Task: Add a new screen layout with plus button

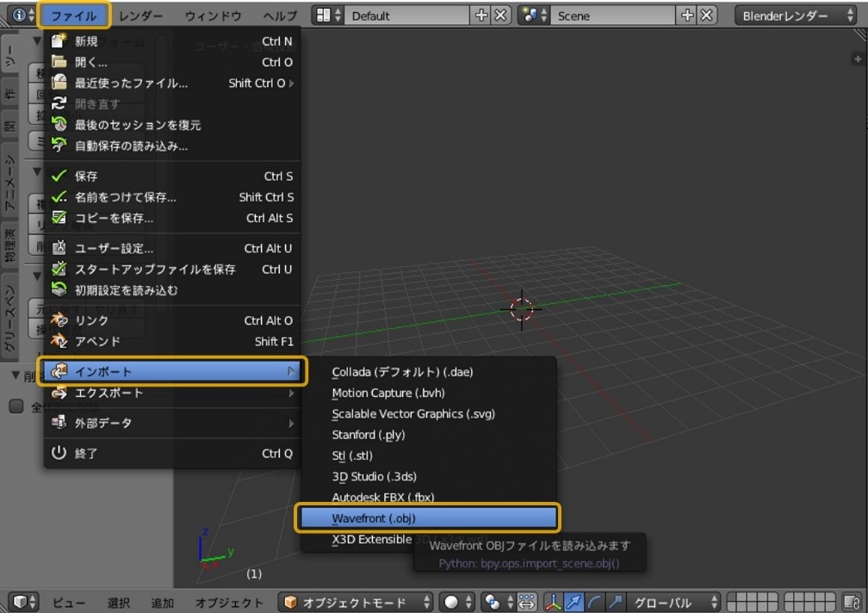Action: click(x=481, y=15)
